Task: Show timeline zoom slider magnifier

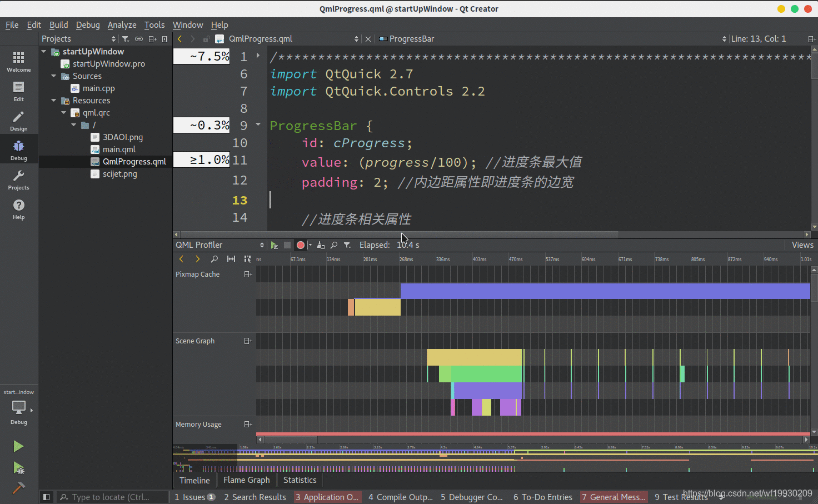Action: tap(214, 259)
